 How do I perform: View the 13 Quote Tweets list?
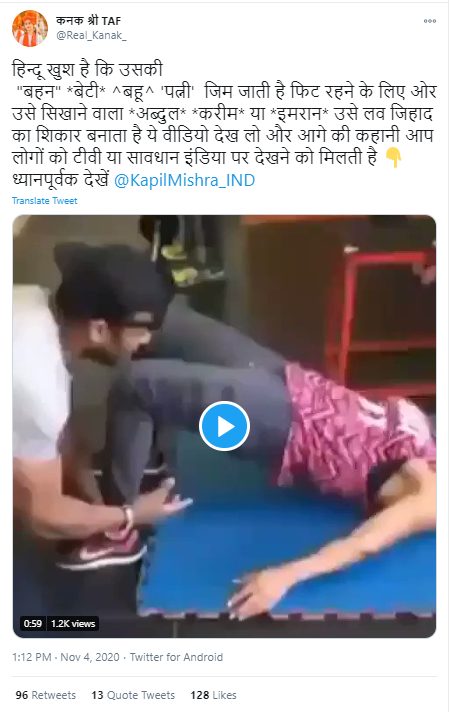coord(133,695)
